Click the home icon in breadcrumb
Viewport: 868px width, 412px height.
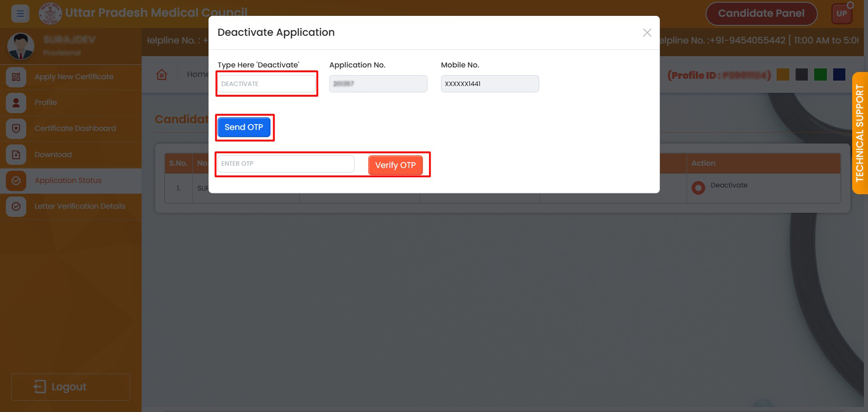point(161,75)
